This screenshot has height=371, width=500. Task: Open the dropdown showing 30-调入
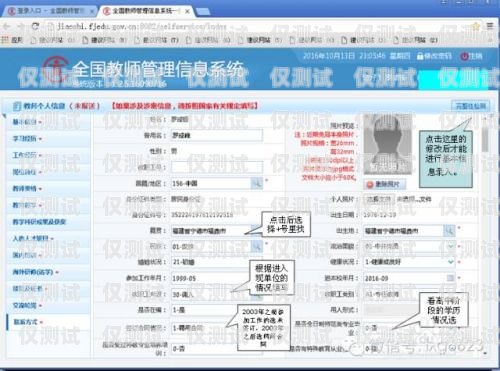coord(217,294)
